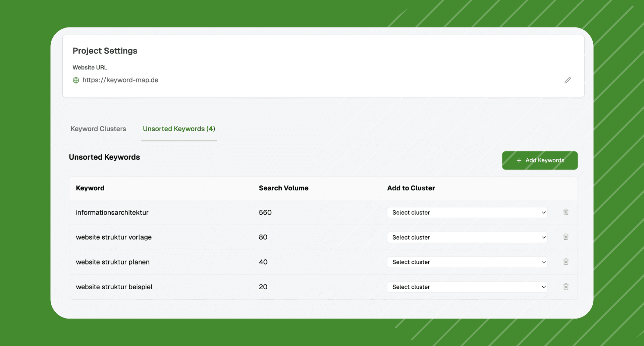Click the https://keyword-map.de URL text
This screenshot has height=346, width=644.
120,80
